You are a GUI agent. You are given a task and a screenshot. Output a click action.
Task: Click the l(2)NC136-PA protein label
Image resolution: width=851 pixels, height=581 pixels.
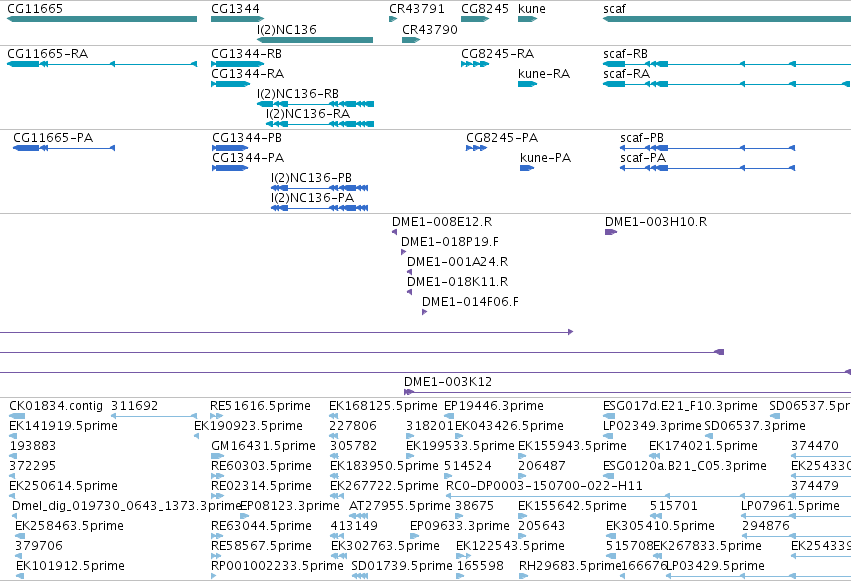[313, 198]
